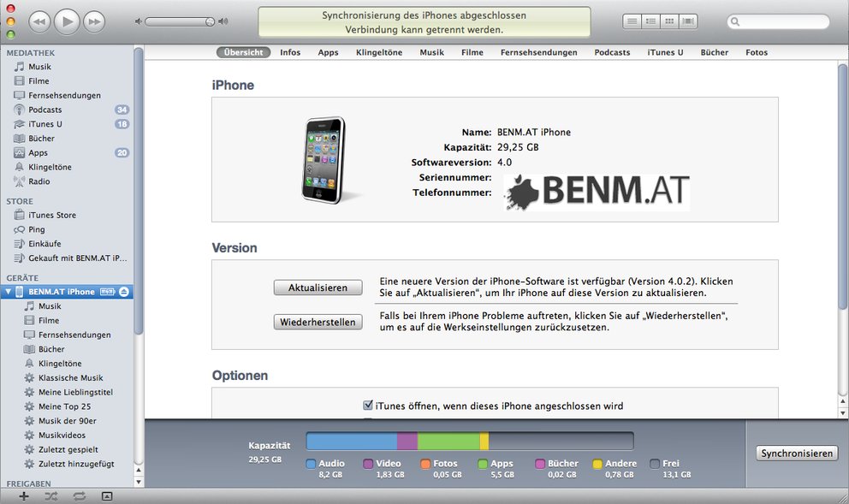
Task: Toggle shuffle button in bottom bar
Action: click(50, 496)
